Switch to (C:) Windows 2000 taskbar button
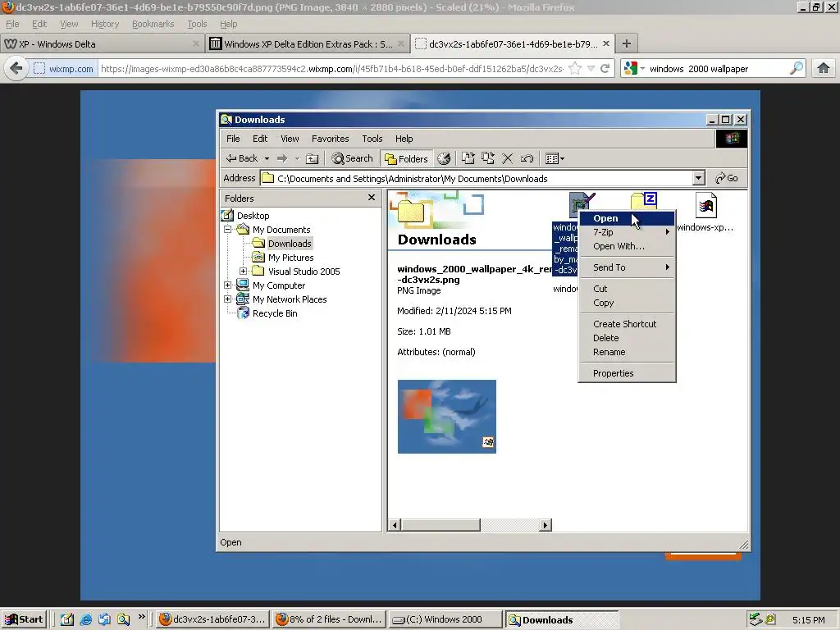Image resolution: width=840 pixels, height=630 pixels. tap(445, 620)
